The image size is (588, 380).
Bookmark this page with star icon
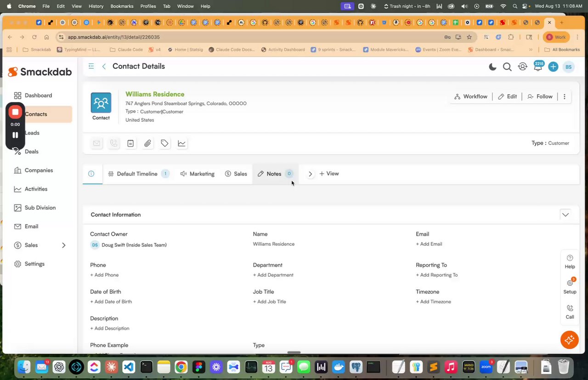click(469, 37)
